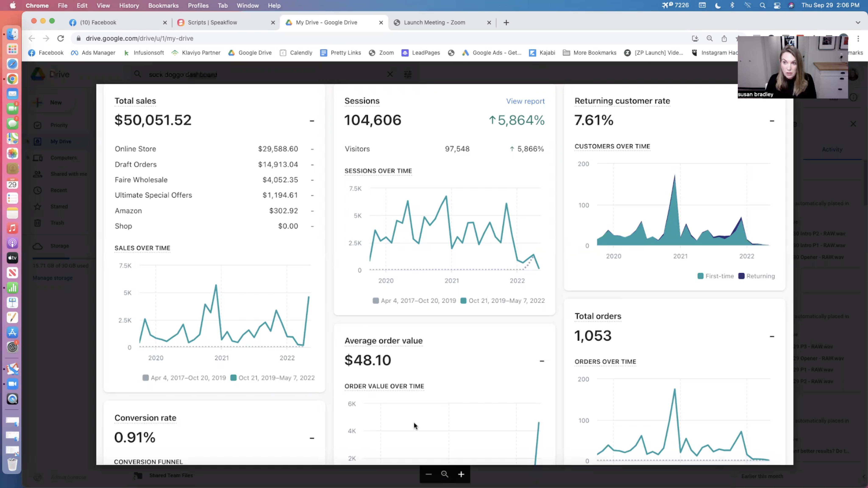868x488 pixels.
Task: Click the First-time legend color swatch
Action: pos(700,276)
